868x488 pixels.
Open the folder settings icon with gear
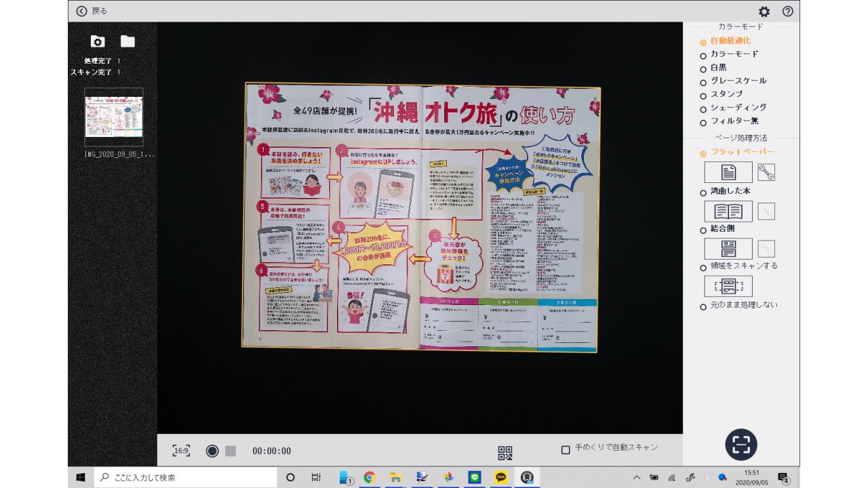coord(98,42)
